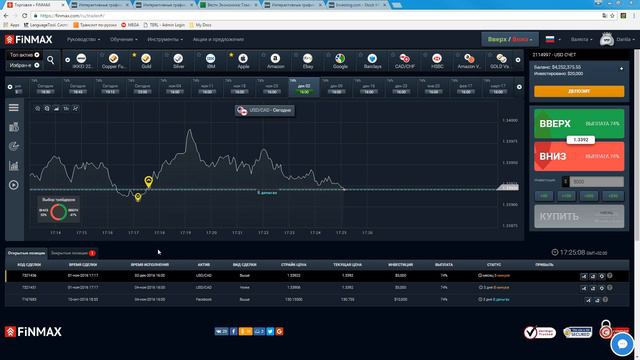Click the play circle icon in left sidebar
The width and height of the screenshot is (640, 360).
14,185
